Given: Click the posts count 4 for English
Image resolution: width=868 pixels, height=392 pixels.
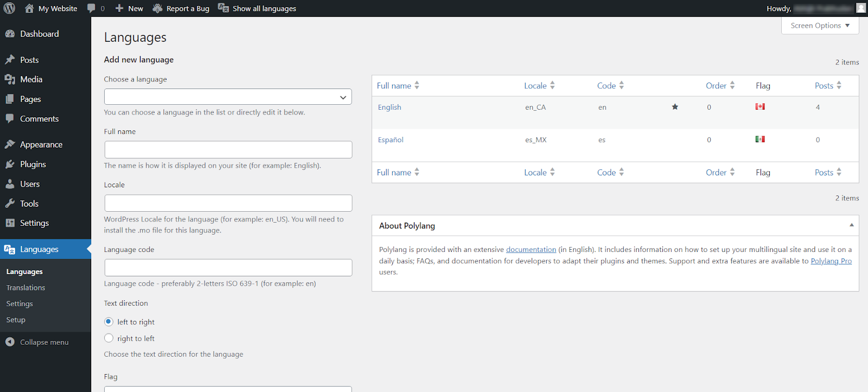Looking at the screenshot, I should click(x=818, y=108).
